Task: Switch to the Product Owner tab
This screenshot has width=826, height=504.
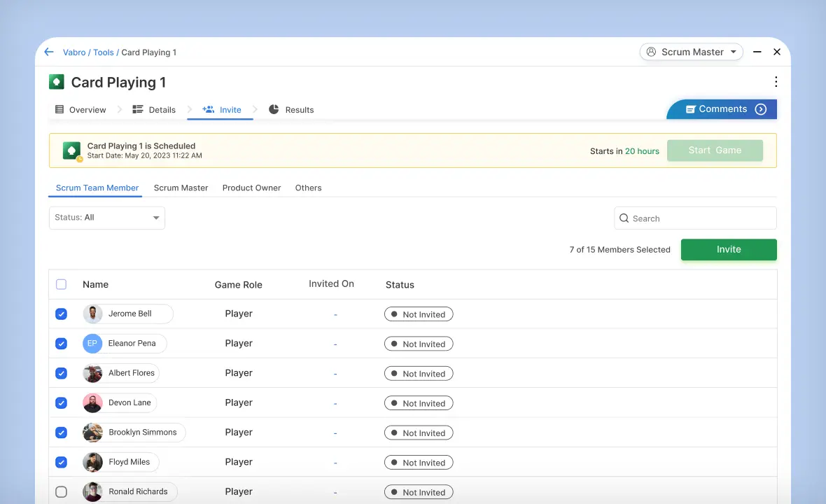Action: (x=251, y=188)
